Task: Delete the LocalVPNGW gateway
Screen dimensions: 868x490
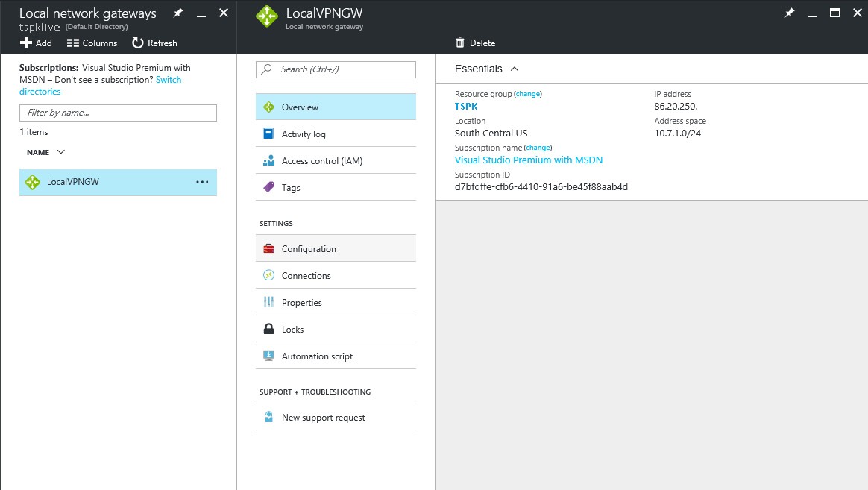Action: [x=475, y=43]
